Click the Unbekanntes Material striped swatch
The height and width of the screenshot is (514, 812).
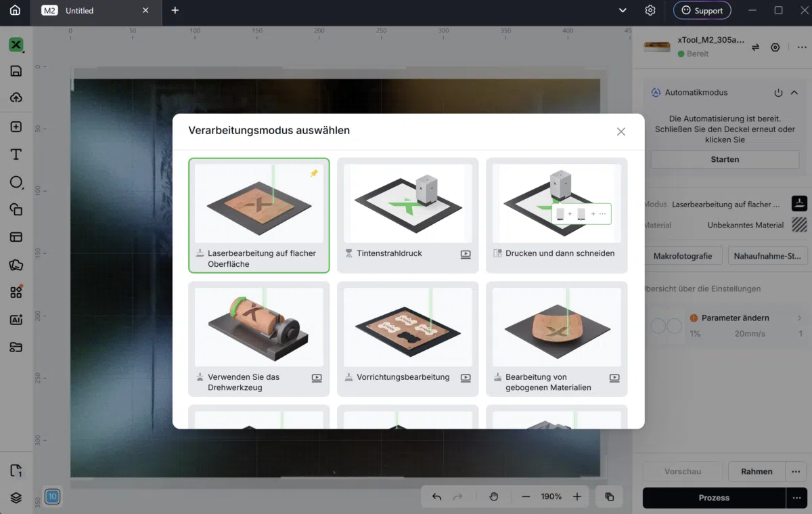[799, 225]
